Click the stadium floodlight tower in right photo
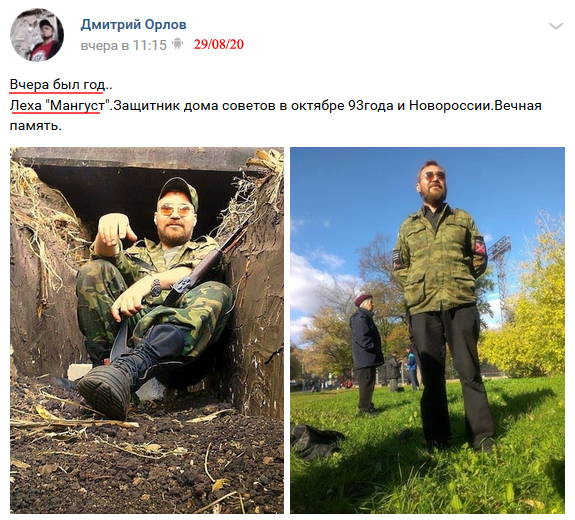Viewport: 575px width, 520px height. (x=501, y=271)
